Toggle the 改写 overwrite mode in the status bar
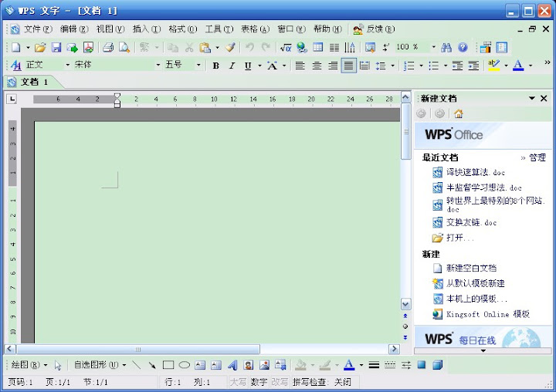Image resolution: width=556 pixels, height=392 pixels. [280, 382]
